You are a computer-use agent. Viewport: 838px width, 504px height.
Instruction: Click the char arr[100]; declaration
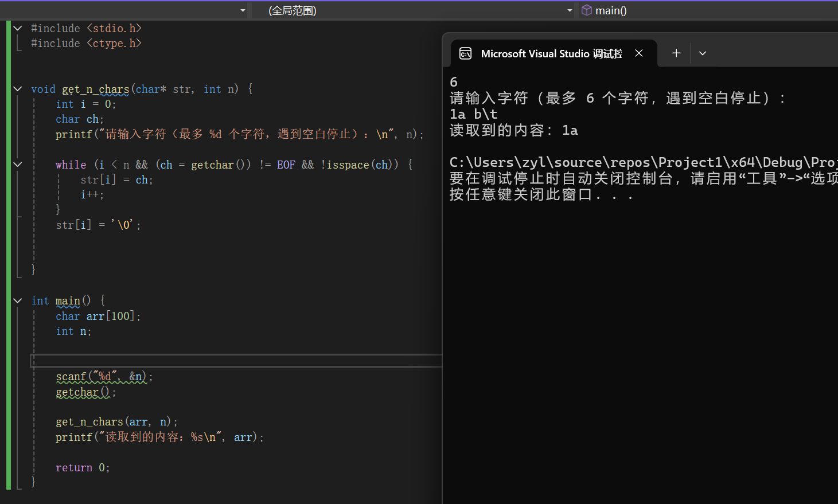point(98,316)
